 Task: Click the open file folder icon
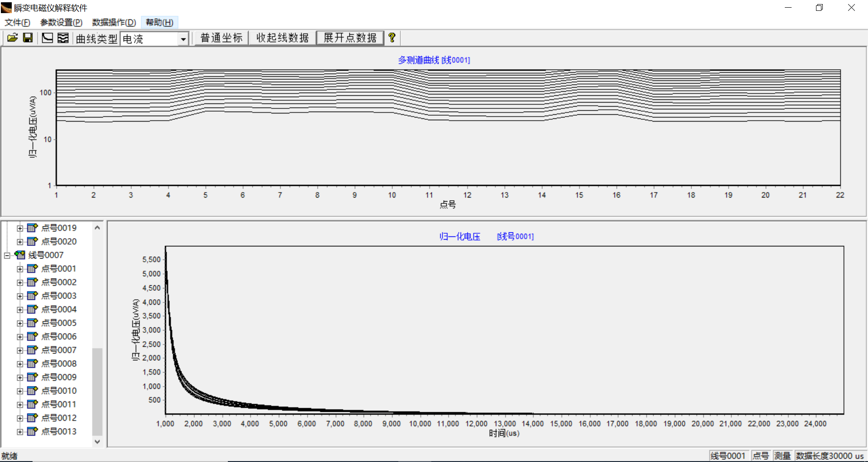tap(12, 38)
